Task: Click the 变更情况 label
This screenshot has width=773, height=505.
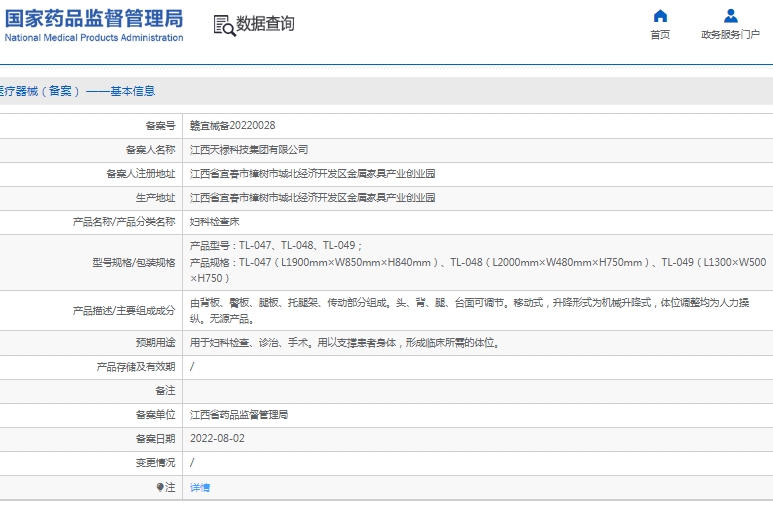Action: click(x=155, y=463)
